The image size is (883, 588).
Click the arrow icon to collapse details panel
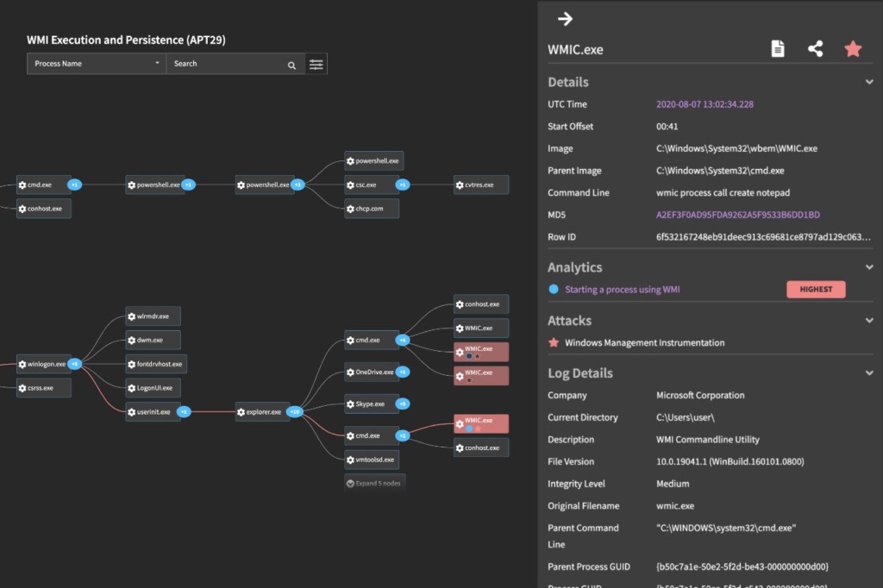click(x=565, y=19)
